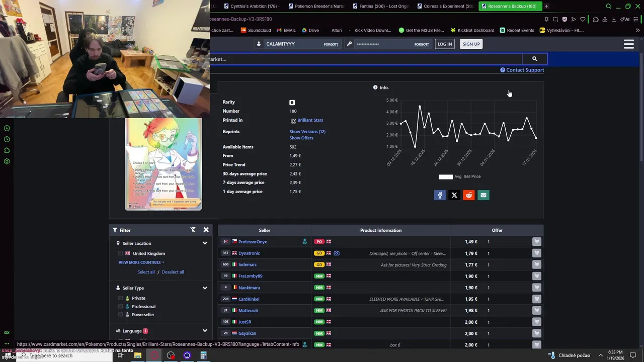Image resolution: width=644 pixels, height=362 pixels.
Task: Open Show Offers link
Action: 301,138
